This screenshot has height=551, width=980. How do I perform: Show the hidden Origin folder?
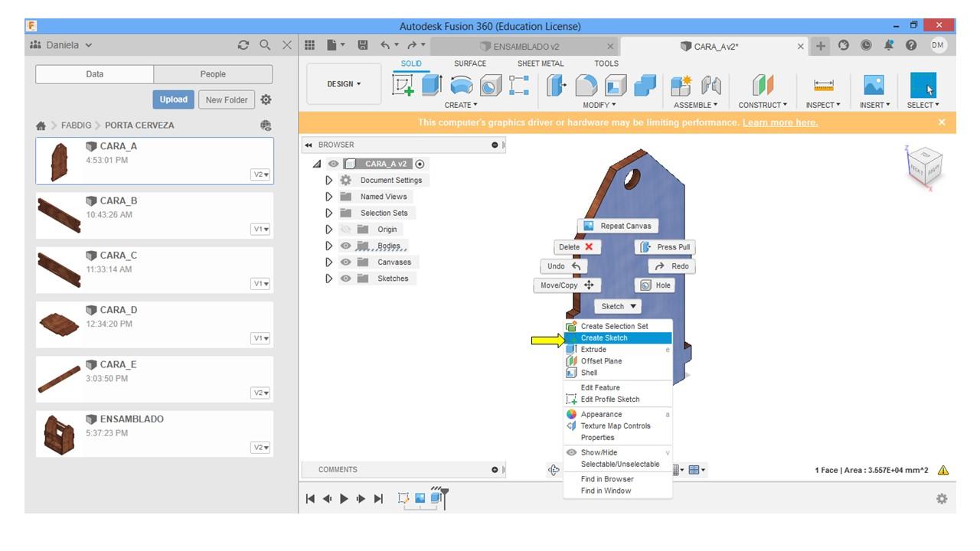pyautogui.click(x=346, y=230)
